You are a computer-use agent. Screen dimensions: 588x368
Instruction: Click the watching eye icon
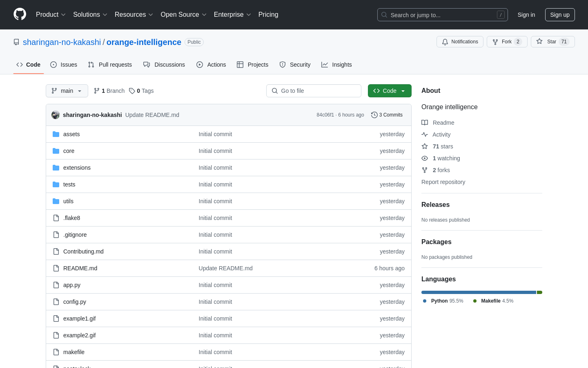click(425, 158)
